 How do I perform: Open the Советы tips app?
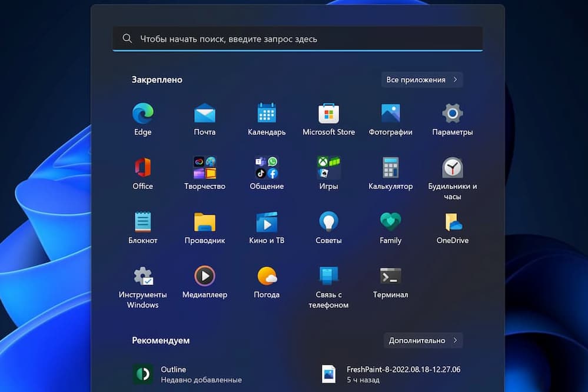(x=328, y=228)
